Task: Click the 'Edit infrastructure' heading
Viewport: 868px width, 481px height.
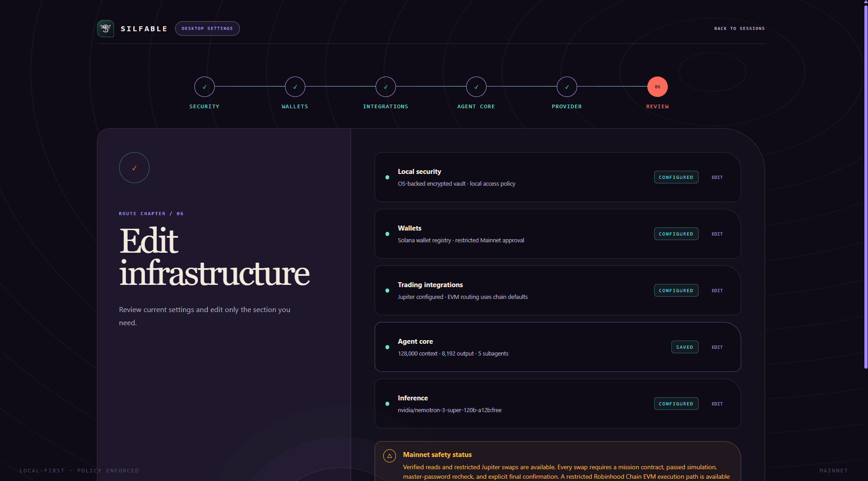Action: pyautogui.click(x=214, y=257)
